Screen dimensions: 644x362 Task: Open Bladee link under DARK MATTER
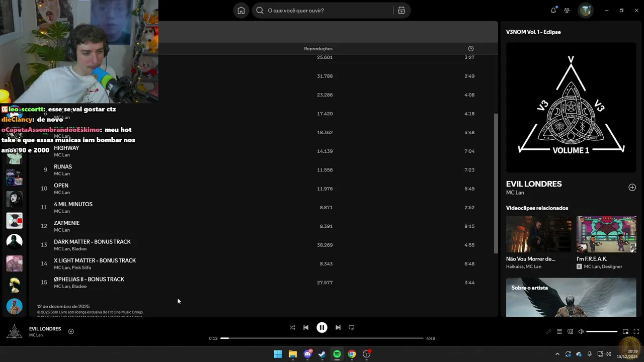click(79, 249)
